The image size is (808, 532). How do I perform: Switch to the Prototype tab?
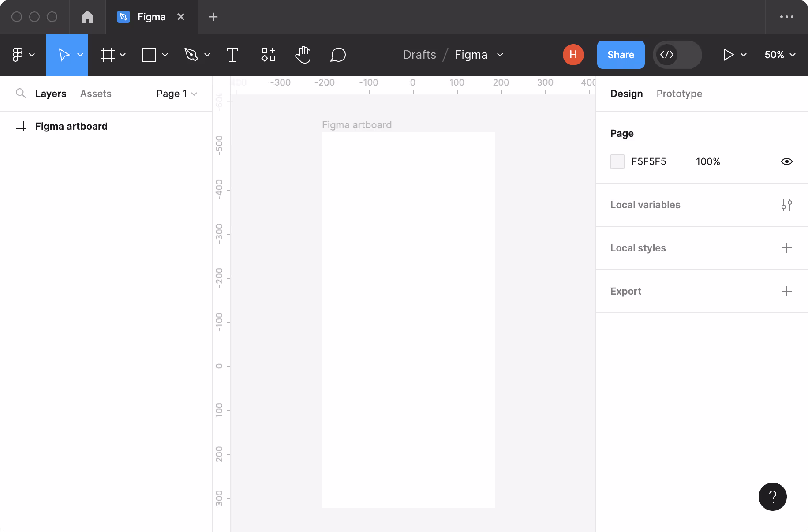(679, 94)
